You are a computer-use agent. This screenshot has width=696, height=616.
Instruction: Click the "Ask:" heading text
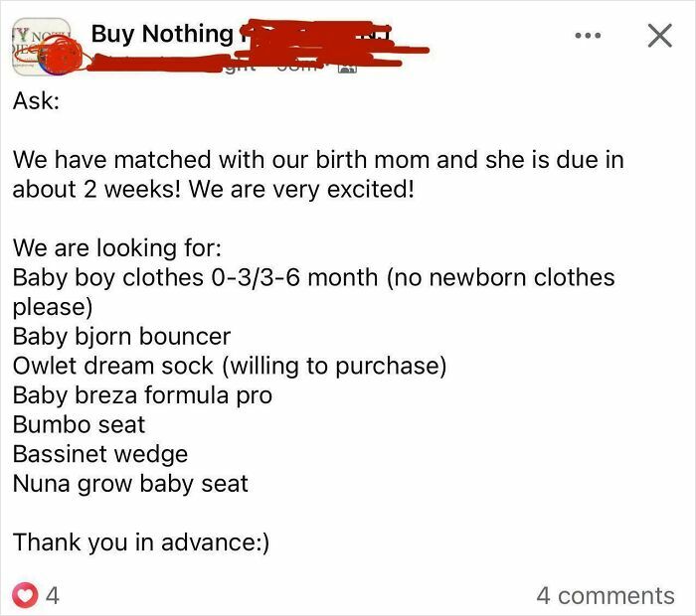[36, 101]
